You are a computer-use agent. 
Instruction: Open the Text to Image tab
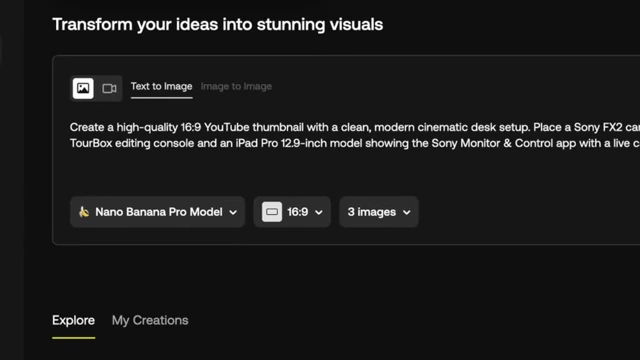click(161, 87)
